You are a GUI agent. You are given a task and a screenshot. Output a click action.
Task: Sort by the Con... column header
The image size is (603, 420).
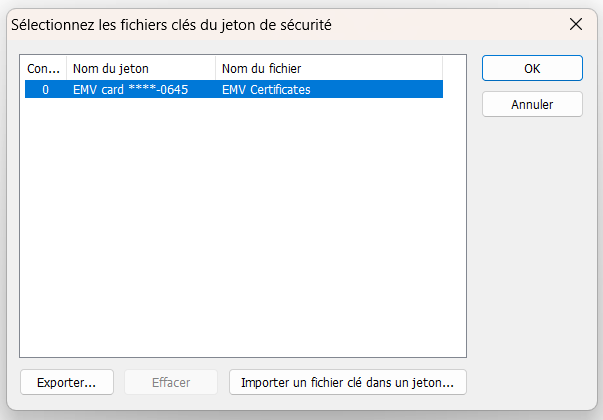coord(45,68)
